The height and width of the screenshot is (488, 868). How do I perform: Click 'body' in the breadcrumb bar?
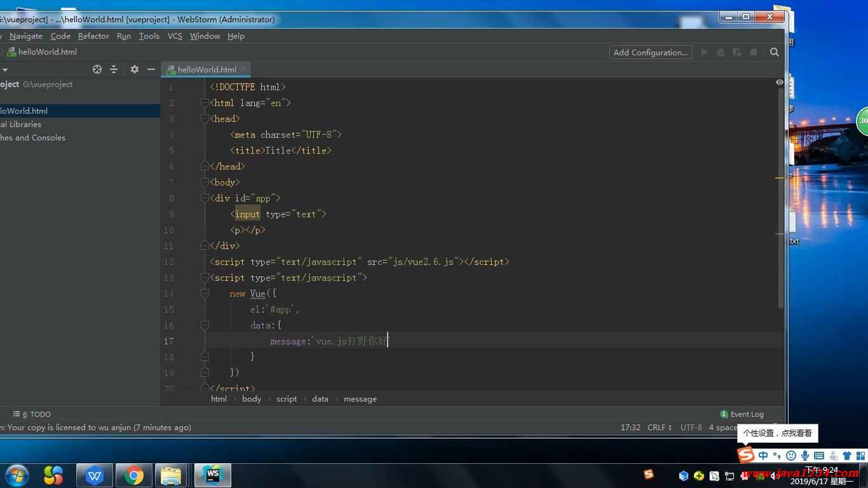click(252, 399)
